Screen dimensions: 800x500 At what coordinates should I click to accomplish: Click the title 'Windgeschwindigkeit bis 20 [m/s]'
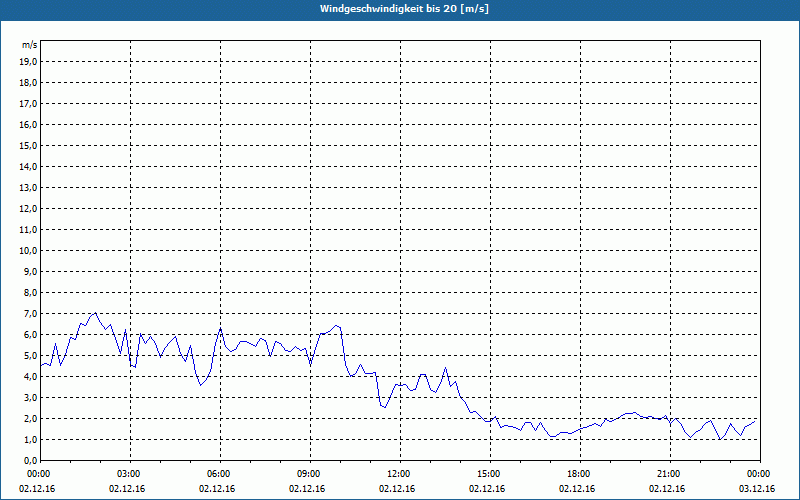[404, 9]
